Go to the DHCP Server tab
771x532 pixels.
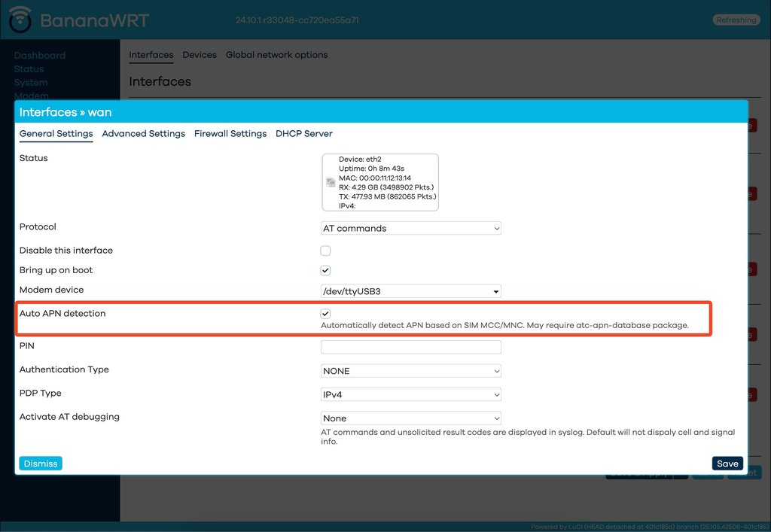click(303, 134)
